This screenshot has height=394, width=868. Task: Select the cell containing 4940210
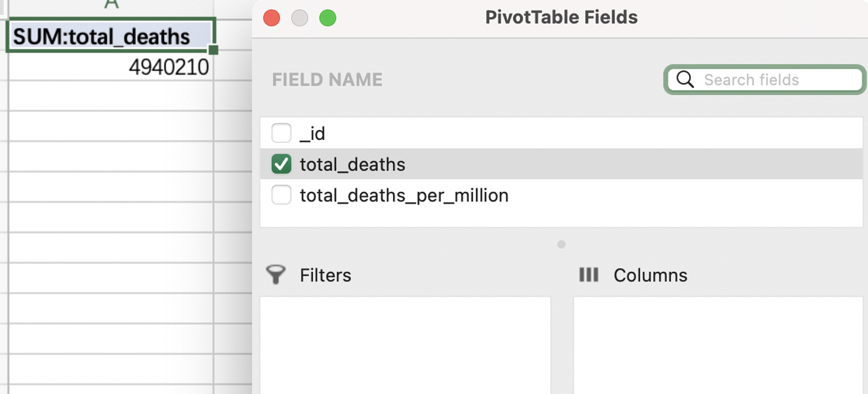[111, 67]
